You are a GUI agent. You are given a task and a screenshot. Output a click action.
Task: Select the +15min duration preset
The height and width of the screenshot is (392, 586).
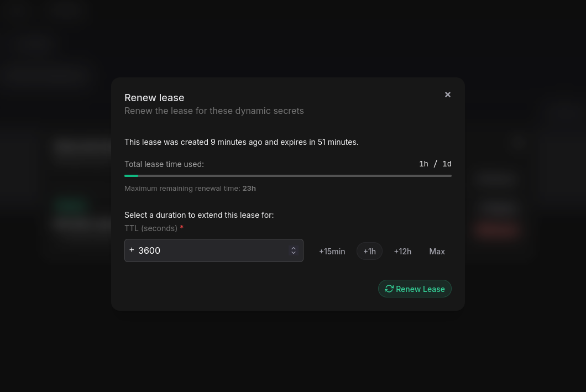(x=332, y=252)
